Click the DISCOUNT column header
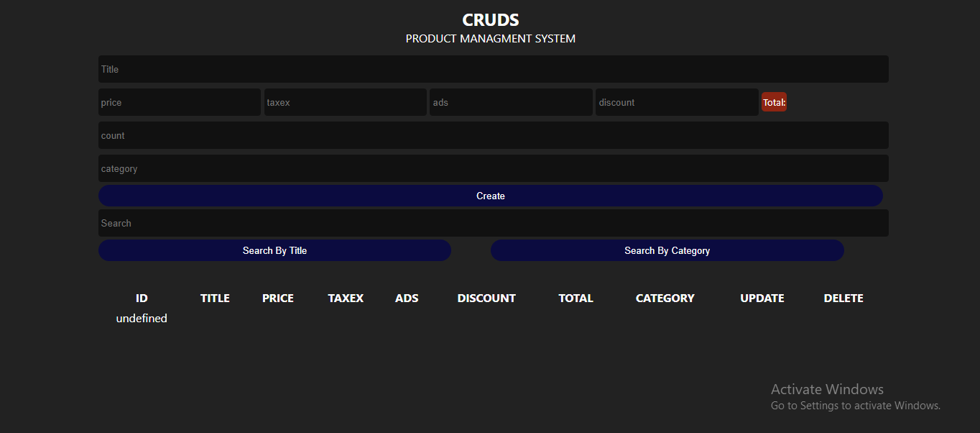This screenshot has width=980, height=433. click(x=486, y=298)
